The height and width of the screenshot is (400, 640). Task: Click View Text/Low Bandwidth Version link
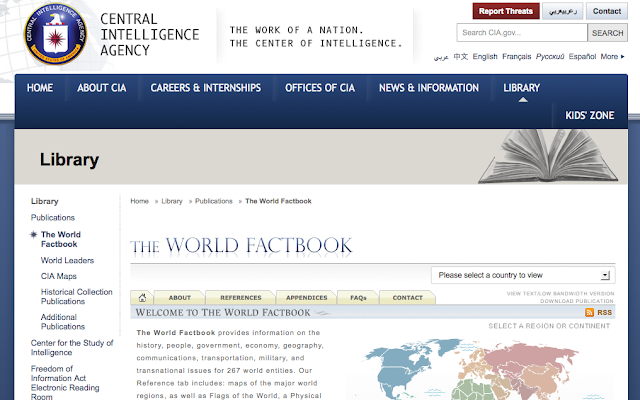(x=560, y=293)
